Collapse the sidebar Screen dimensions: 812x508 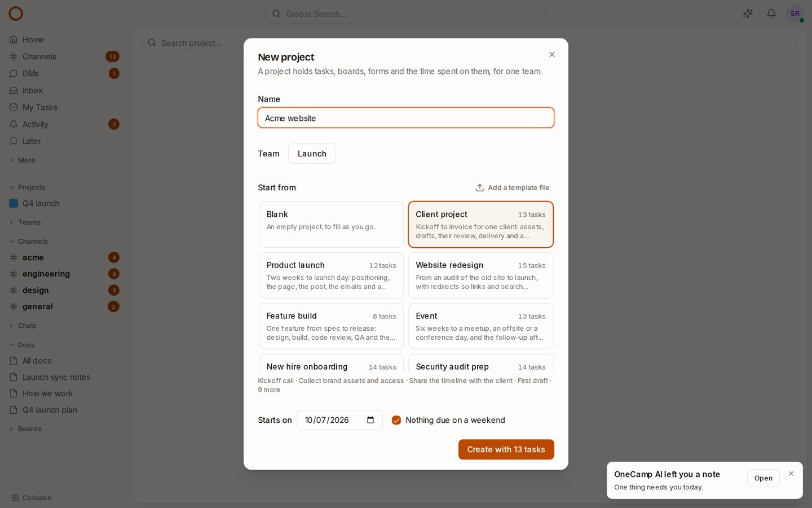(32, 498)
